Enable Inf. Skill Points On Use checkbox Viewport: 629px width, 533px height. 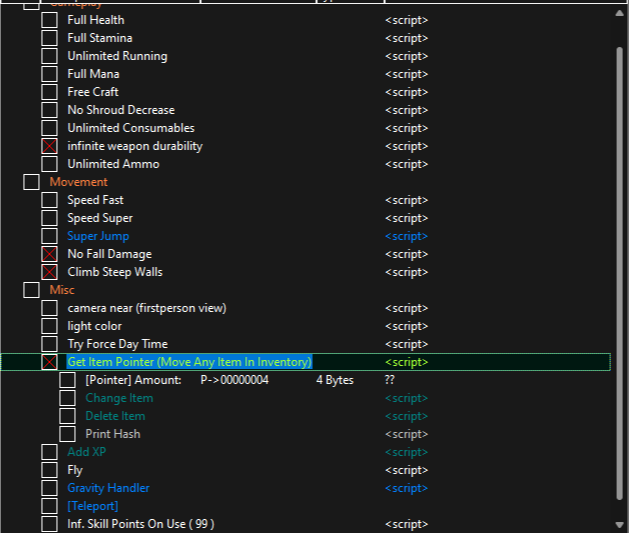[49, 524]
